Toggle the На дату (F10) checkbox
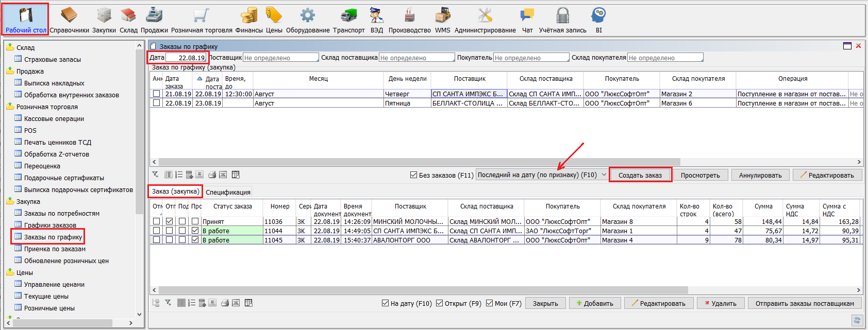868x330 pixels. pyautogui.click(x=385, y=303)
